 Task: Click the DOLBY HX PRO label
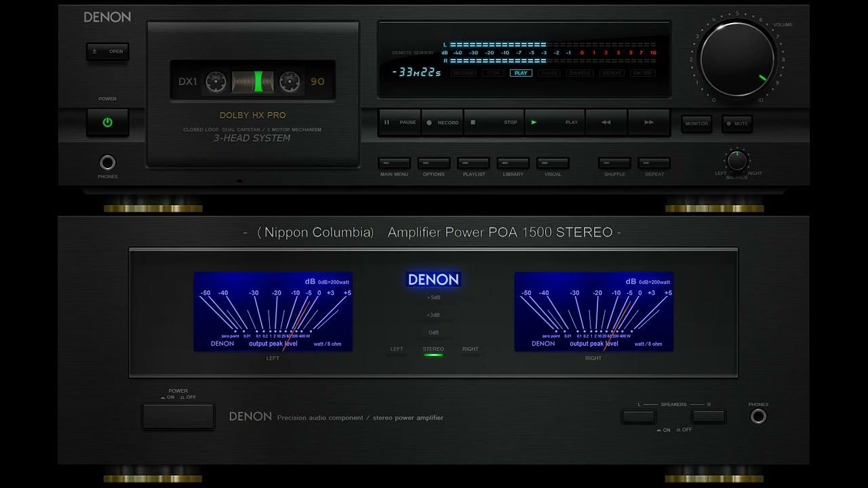click(252, 115)
